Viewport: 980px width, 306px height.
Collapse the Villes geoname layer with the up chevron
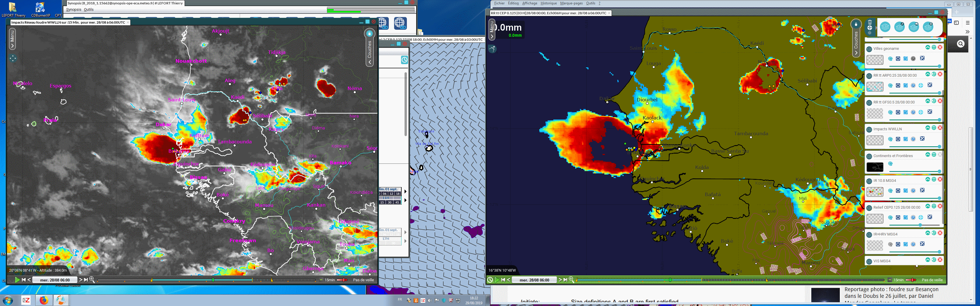coord(928,48)
